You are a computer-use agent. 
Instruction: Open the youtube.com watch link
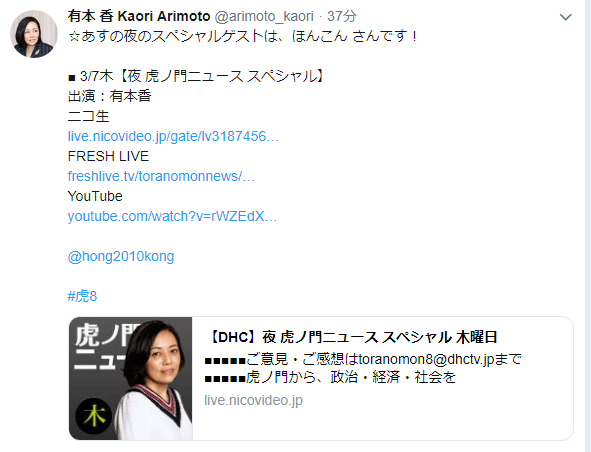click(x=172, y=216)
